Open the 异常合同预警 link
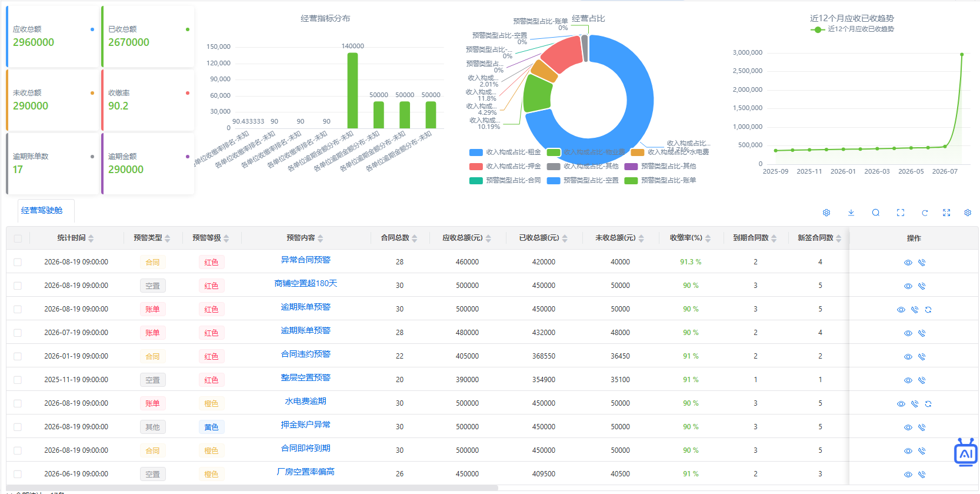The image size is (980, 494). [305, 260]
